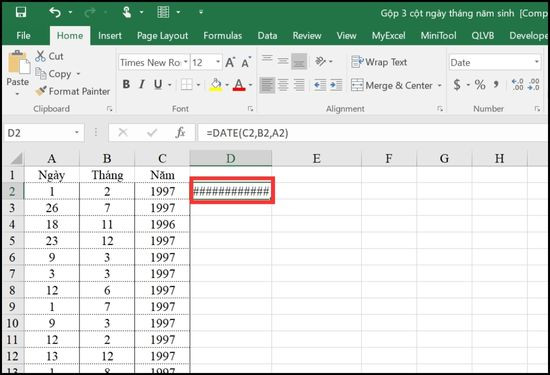Viewport: 550px width, 375px height.
Task: Save the workbook with the Save icon
Action: 21,13
